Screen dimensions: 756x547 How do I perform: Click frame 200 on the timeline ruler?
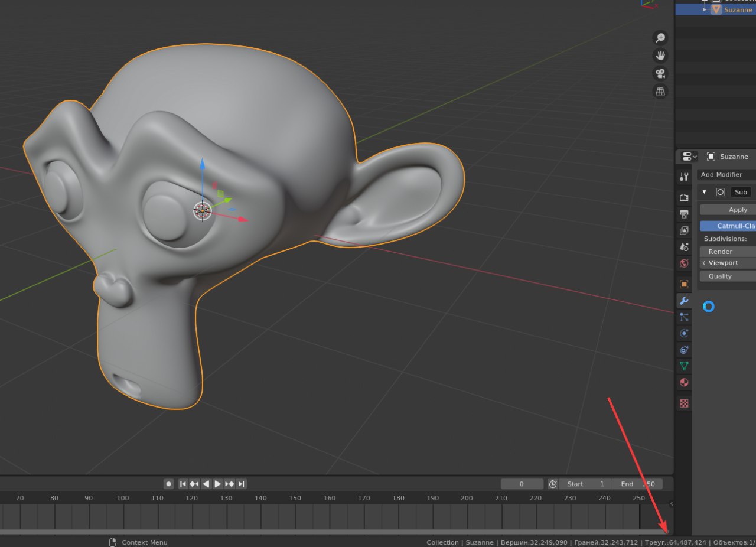coord(467,498)
